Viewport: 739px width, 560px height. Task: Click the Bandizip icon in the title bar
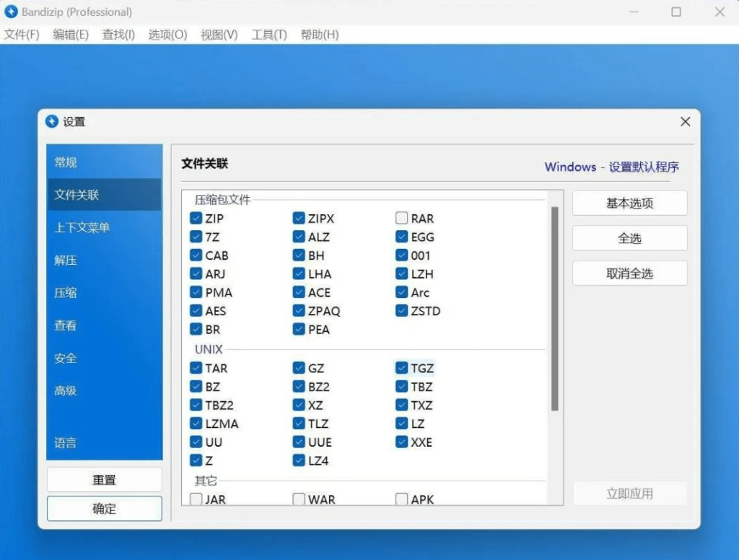click(10, 12)
